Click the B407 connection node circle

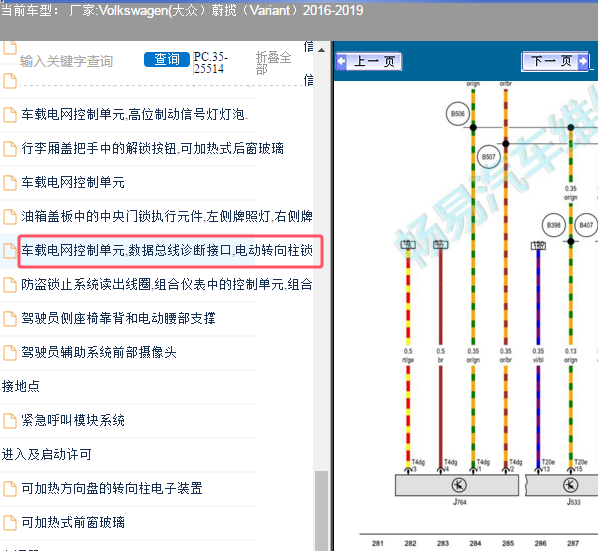[x=586, y=225]
